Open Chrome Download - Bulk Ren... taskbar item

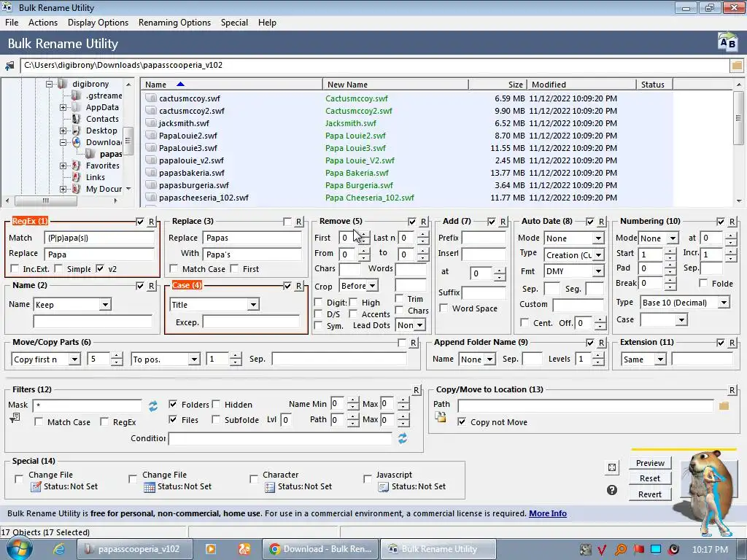pyautogui.click(x=322, y=549)
